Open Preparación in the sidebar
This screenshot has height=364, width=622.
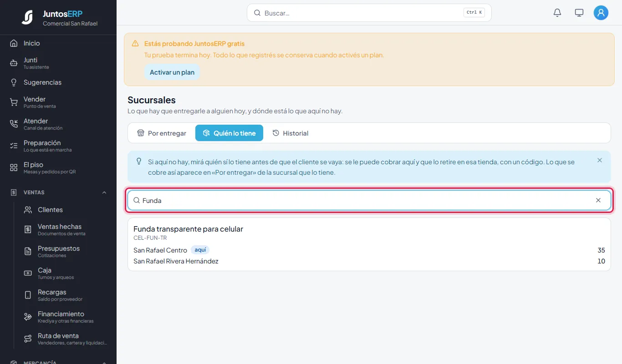pyautogui.click(x=58, y=146)
